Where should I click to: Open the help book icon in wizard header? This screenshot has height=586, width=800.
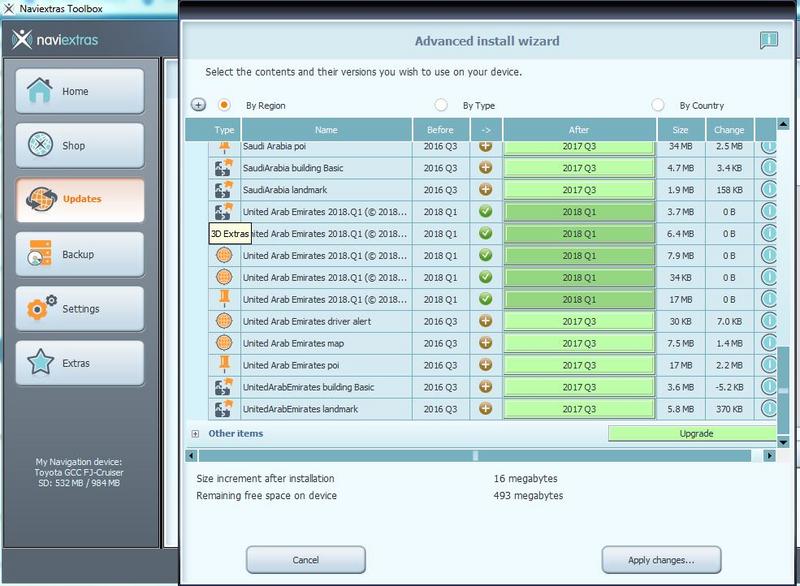(x=768, y=40)
